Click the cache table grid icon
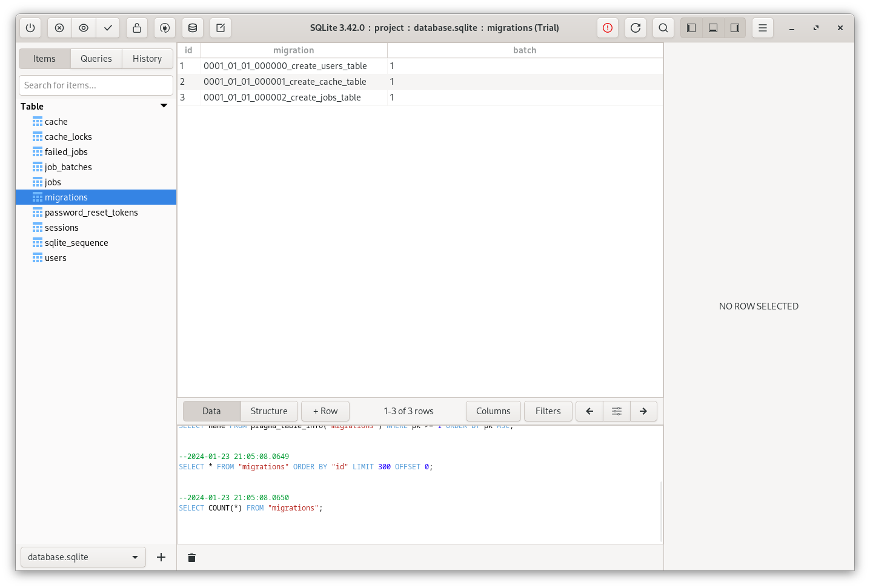 [x=38, y=122]
